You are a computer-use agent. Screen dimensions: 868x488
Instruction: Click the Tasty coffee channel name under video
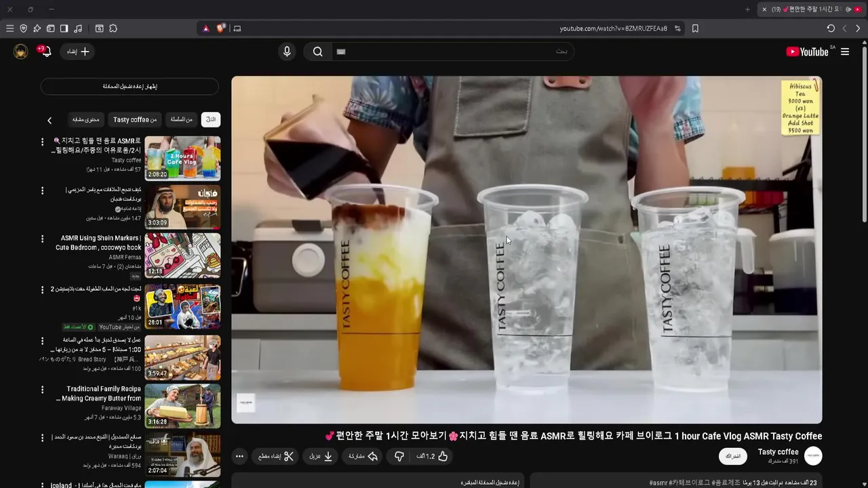tap(778, 452)
